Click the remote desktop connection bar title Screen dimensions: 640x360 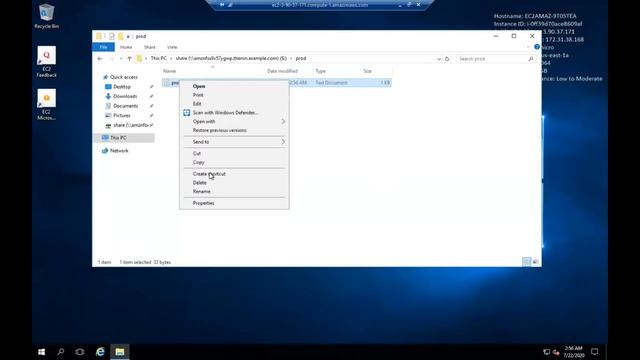click(x=320, y=5)
